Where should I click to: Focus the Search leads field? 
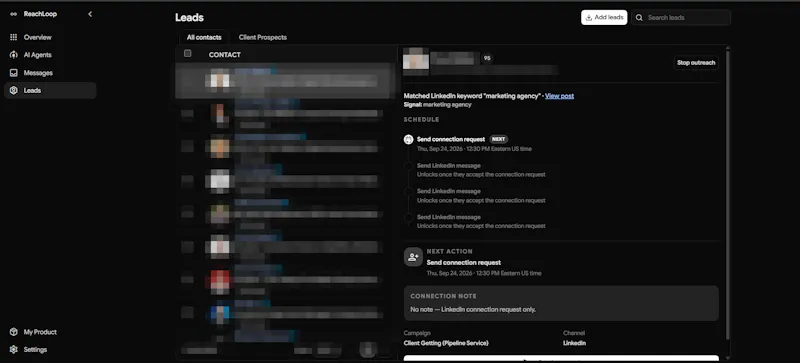[681, 17]
